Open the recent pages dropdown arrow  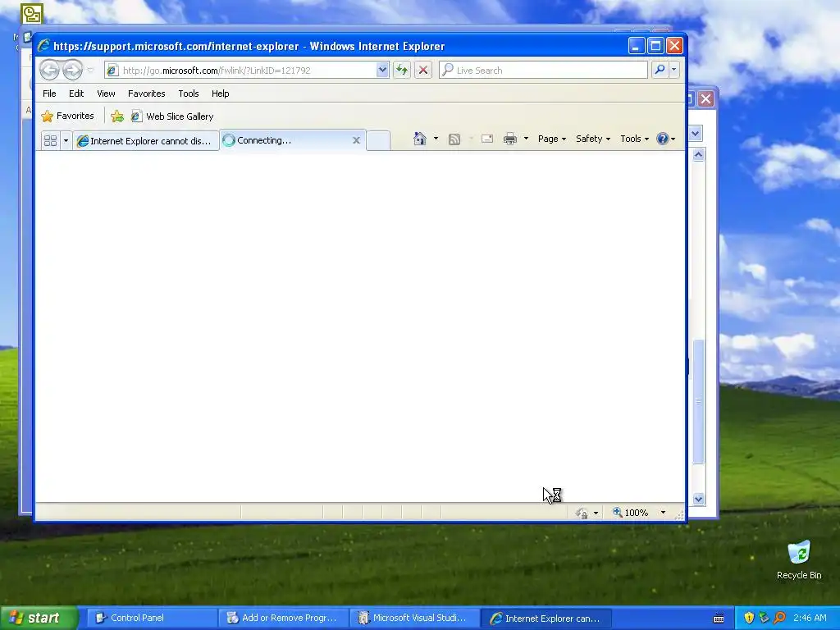point(90,71)
